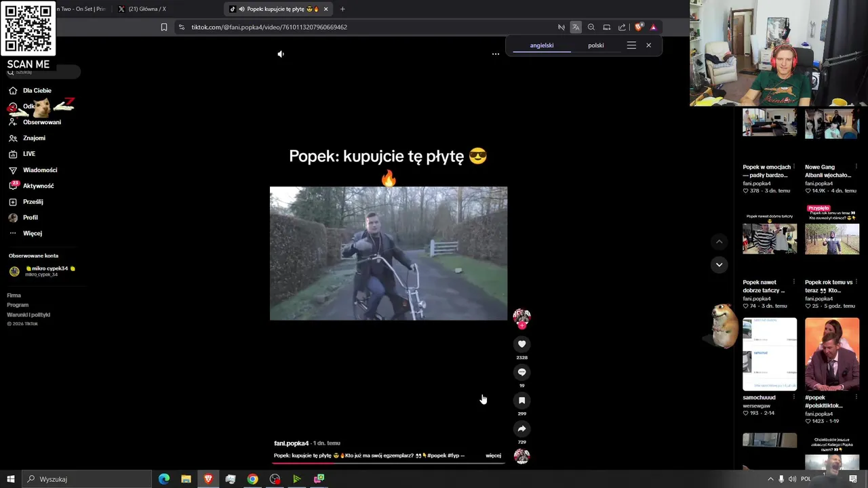Open a new browser tab
The image size is (868, 488).
[342, 9]
